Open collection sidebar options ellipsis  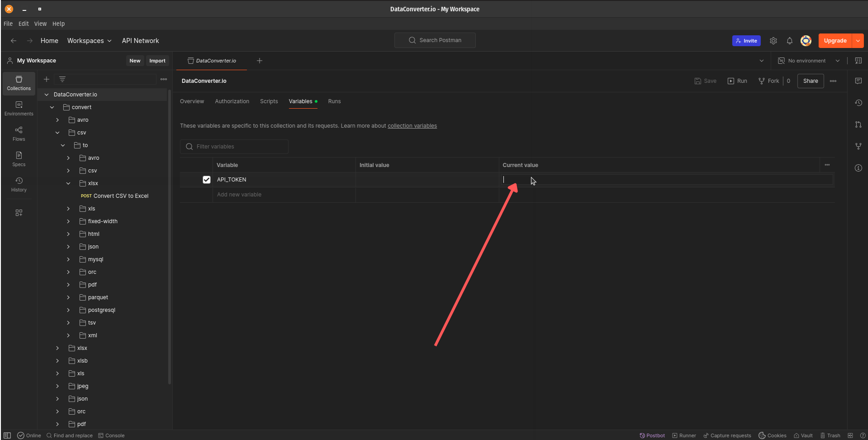coord(164,79)
